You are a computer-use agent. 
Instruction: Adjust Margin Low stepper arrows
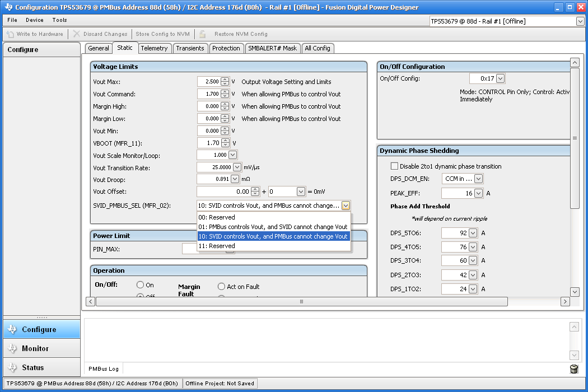225,119
